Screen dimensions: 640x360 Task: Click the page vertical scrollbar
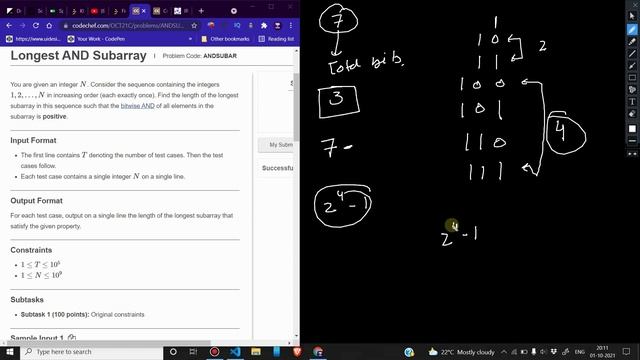[x=296, y=107]
